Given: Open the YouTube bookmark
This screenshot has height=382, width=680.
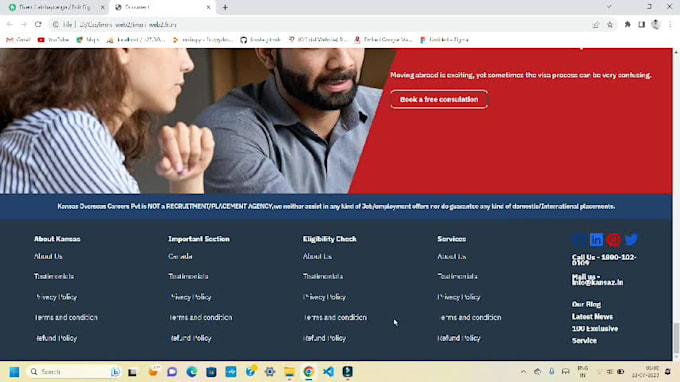Looking at the screenshot, I should [53, 39].
